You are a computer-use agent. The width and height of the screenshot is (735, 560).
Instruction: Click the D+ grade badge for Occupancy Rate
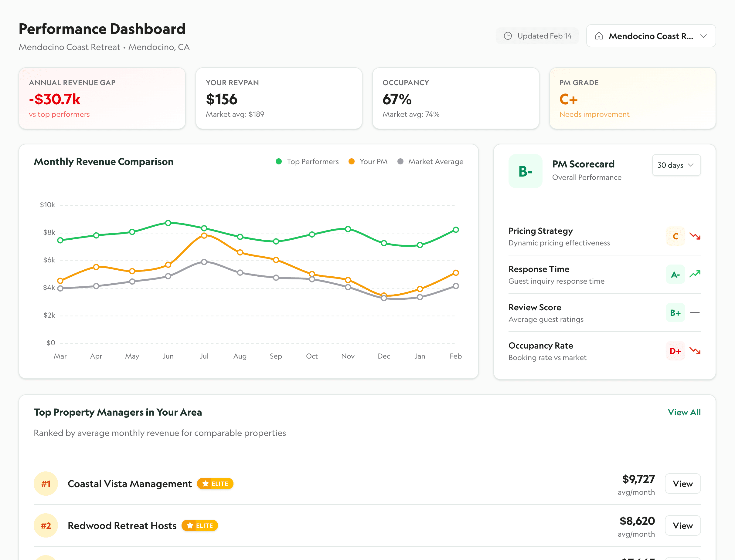coord(675,351)
